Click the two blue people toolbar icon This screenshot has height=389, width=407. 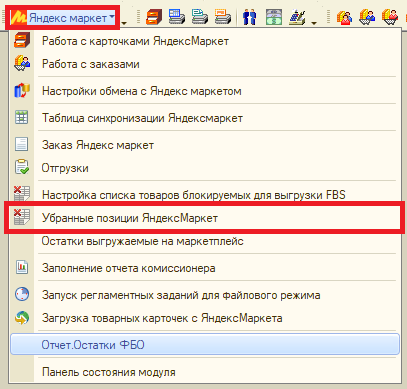point(250,17)
